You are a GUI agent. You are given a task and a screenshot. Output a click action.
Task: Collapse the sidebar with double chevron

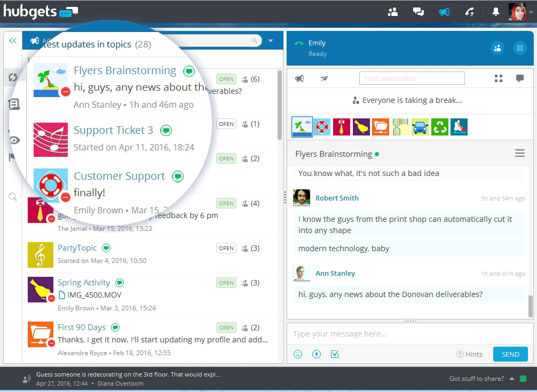click(13, 41)
